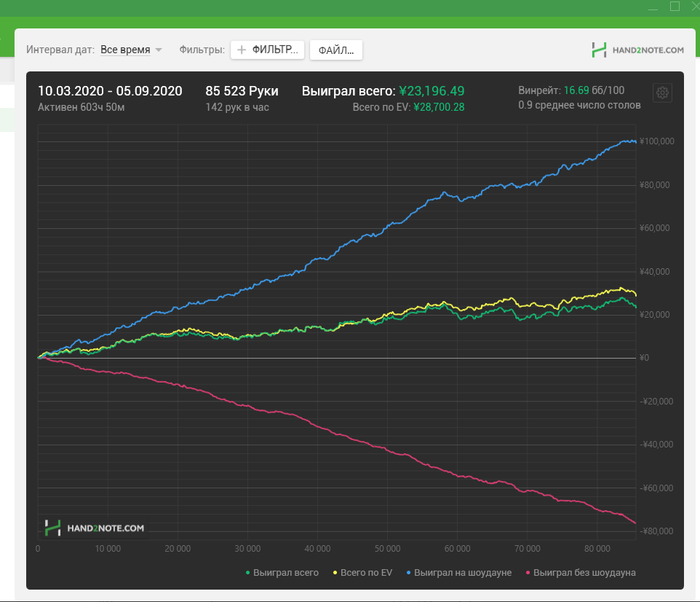Viewport: 700px width, 602px height.
Task: Toggle the 'Всего по EV' legend series
Action: (x=362, y=573)
